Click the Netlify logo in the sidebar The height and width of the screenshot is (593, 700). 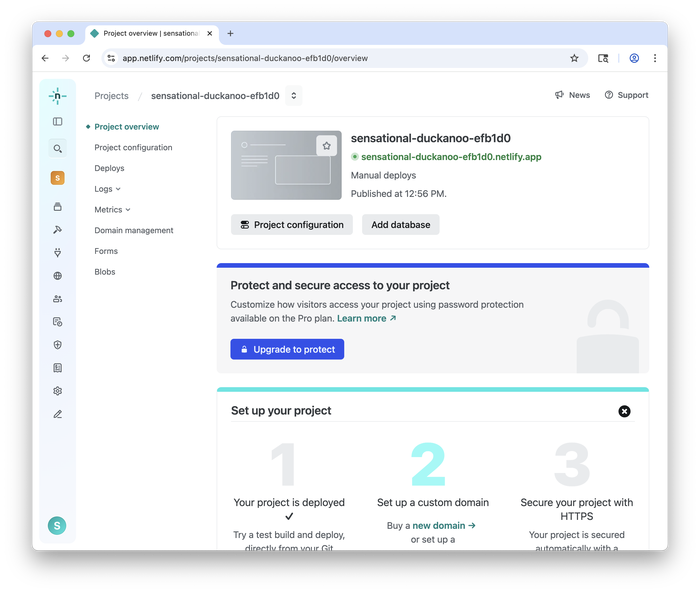click(x=58, y=96)
